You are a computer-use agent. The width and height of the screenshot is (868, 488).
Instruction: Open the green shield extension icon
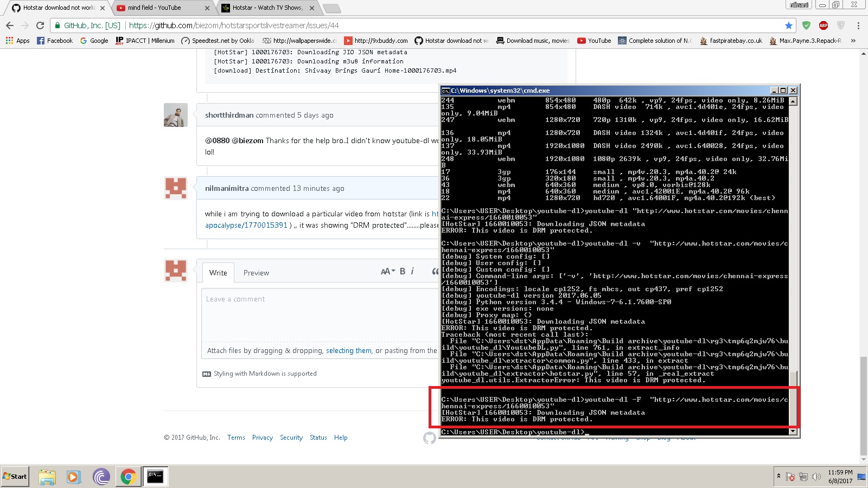coord(807,25)
